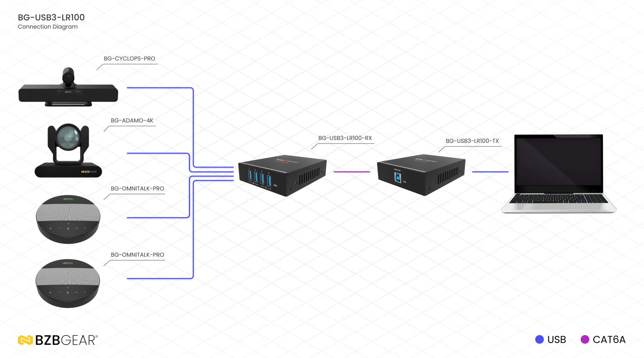Click the BG-ADAMO-4K text label

132,121
